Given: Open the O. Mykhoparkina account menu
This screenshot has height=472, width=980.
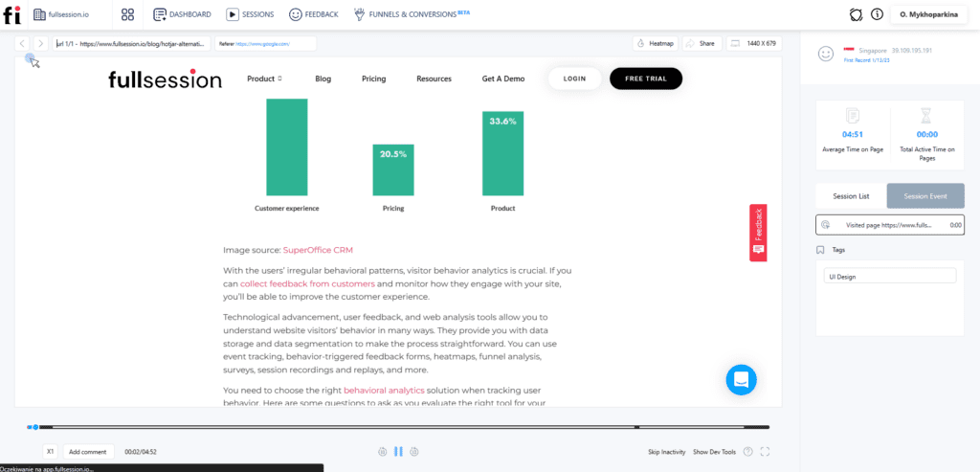Looking at the screenshot, I should [x=930, y=14].
